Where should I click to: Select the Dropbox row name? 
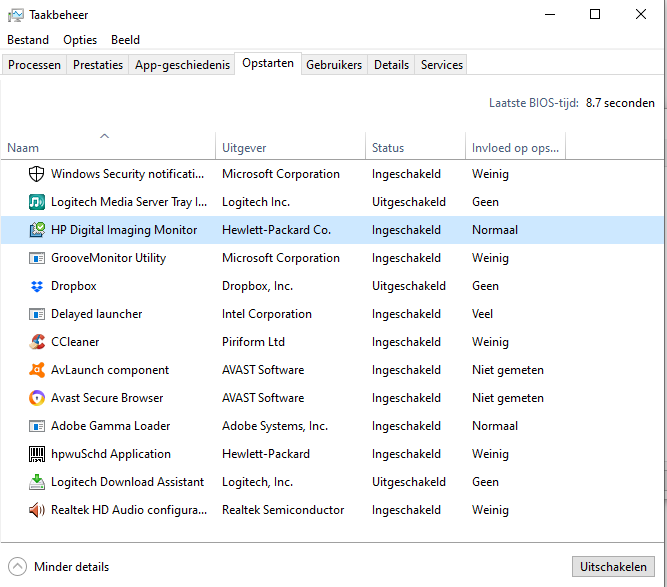(x=74, y=286)
